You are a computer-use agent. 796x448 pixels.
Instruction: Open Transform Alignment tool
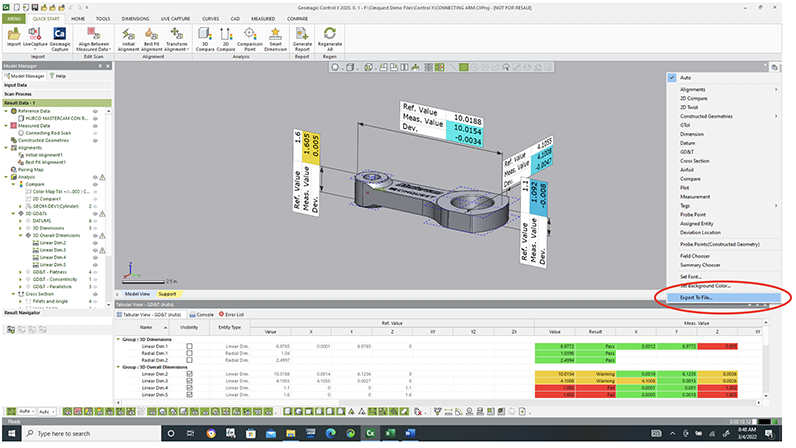click(x=176, y=39)
